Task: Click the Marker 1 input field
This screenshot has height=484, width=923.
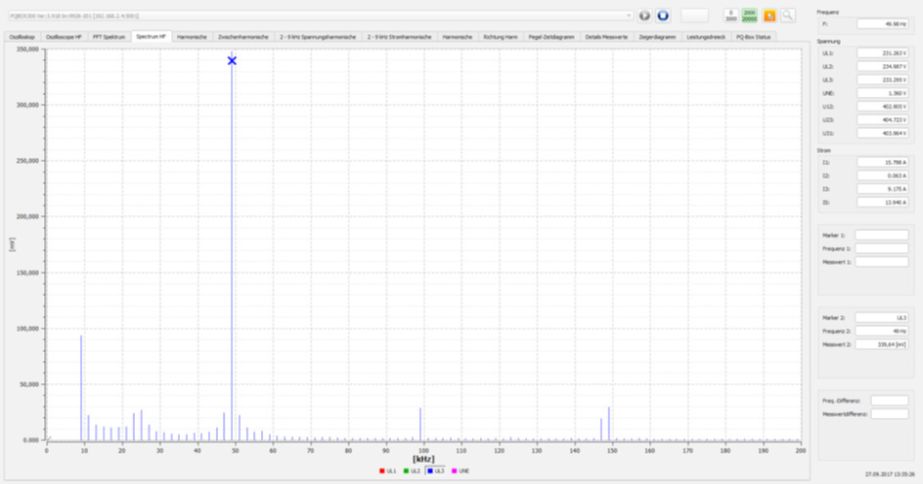Action: coord(881,235)
